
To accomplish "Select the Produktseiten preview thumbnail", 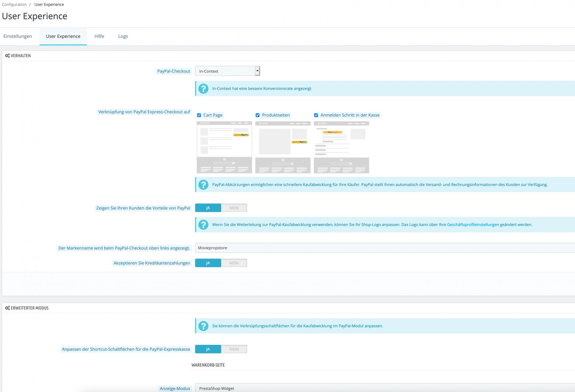I will point(283,147).
